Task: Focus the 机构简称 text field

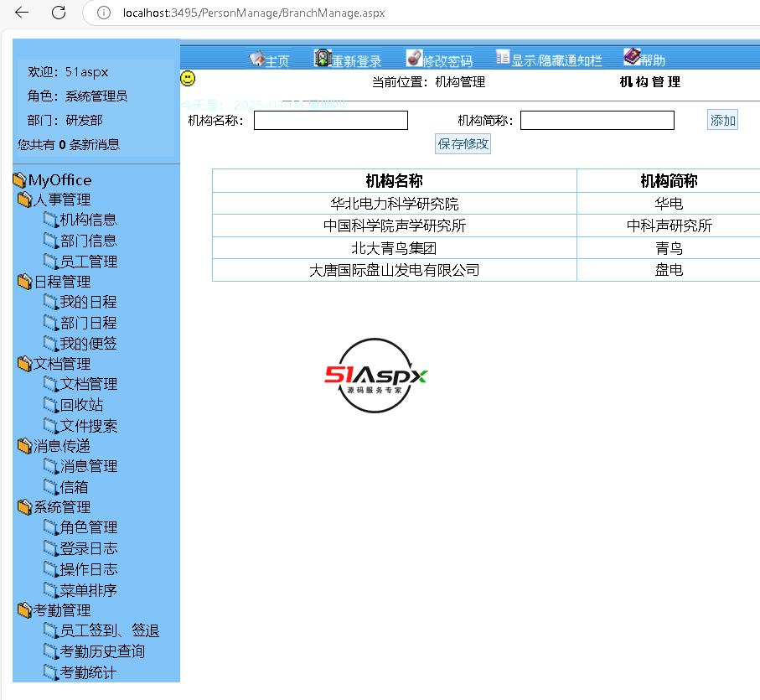Action: [x=597, y=121]
